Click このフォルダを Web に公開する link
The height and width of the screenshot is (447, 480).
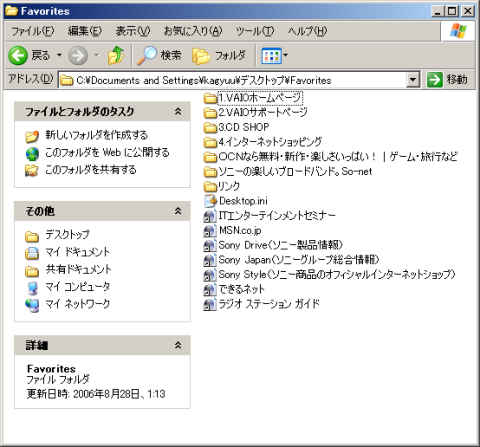[x=107, y=152]
